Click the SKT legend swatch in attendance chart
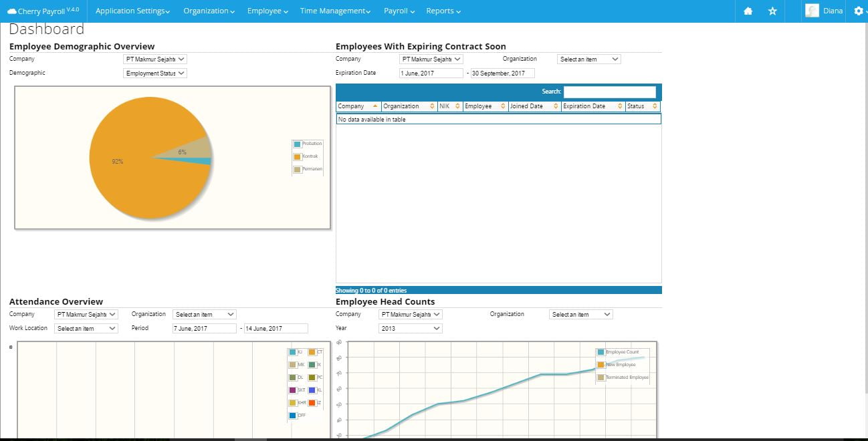 tap(293, 390)
